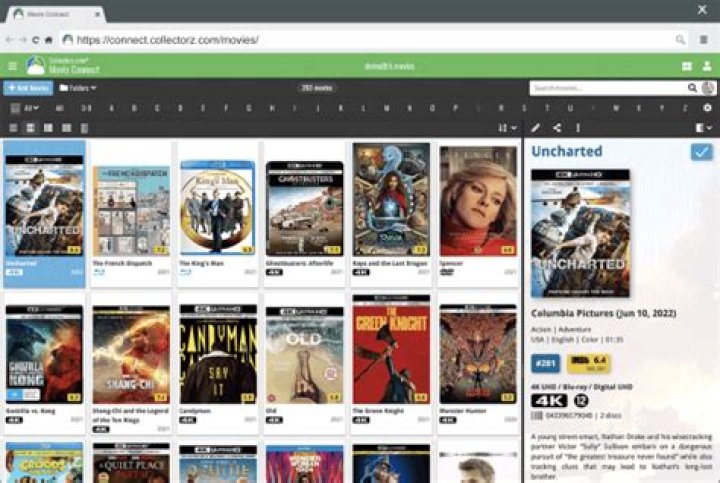Select the Old movie cover
Screen dimensions: 720x483
[x=304, y=355]
